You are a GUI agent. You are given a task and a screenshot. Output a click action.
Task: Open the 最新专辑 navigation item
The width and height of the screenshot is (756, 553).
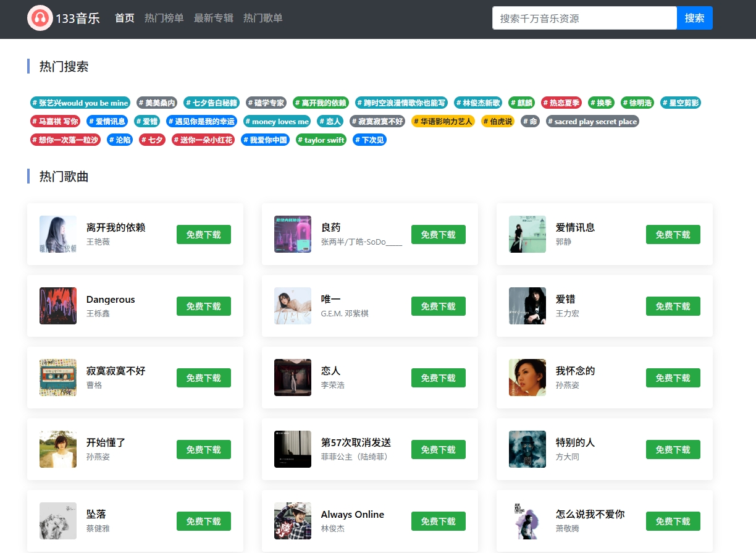pyautogui.click(x=214, y=18)
